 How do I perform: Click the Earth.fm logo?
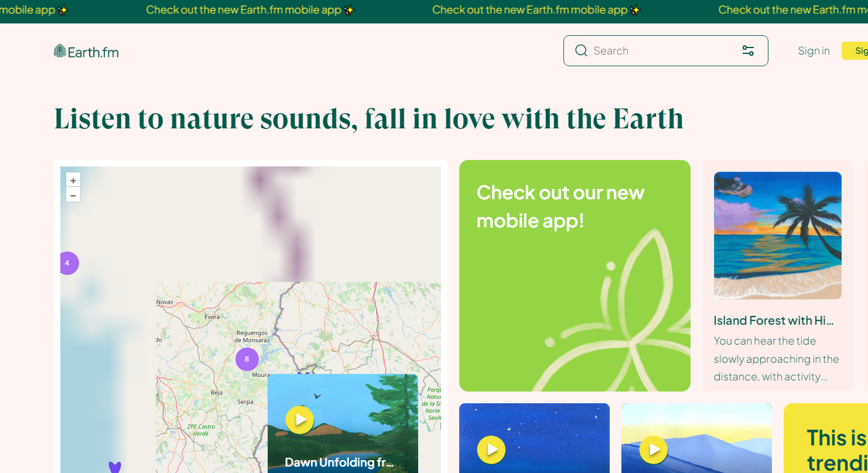pyautogui.click(x=86, y=52)
